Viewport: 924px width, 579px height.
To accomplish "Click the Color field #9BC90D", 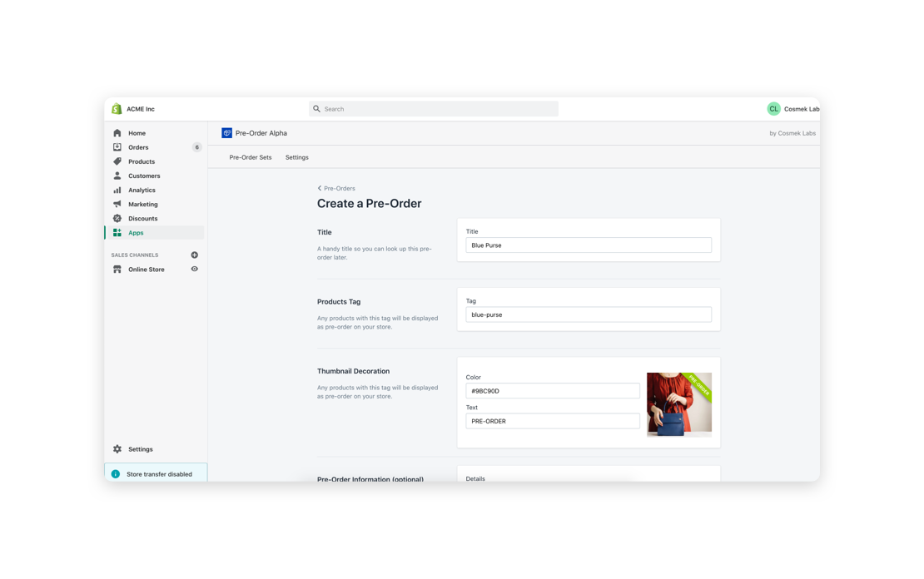I will tap(553, 390).
